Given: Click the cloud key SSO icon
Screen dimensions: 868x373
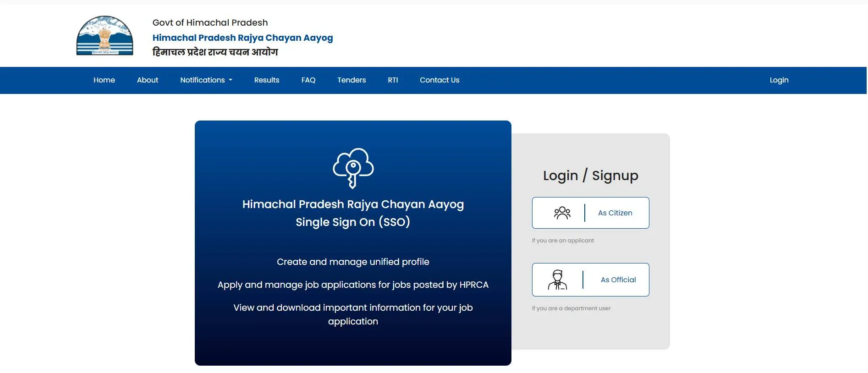Looking at the screenshot, I should tap(353, 168).
